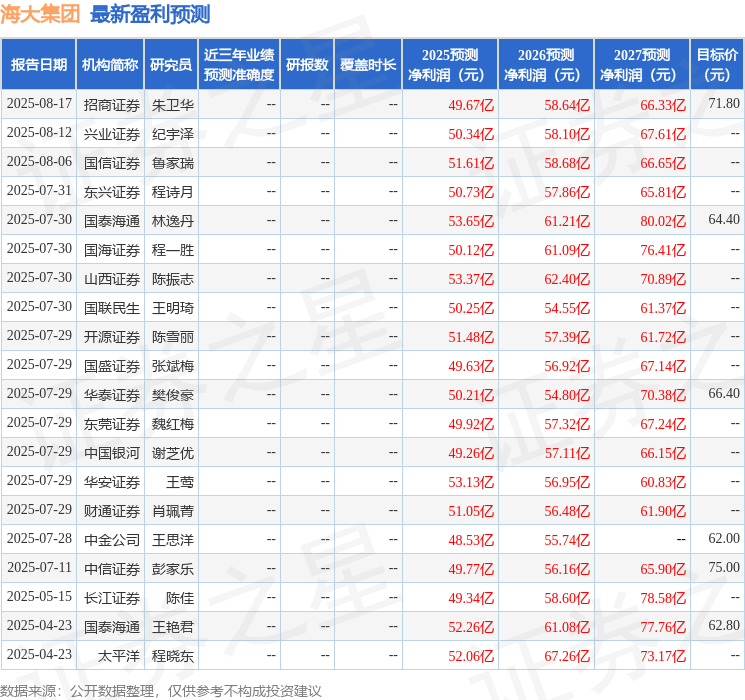Click the 东莞证券 institution cell

(112, 424)
